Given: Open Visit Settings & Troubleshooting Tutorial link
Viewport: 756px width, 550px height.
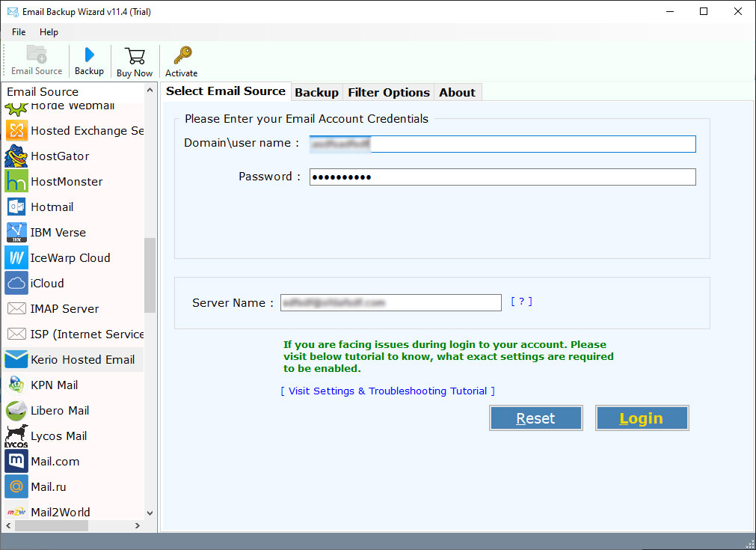Looking at the screenshot, I should click(387, 391).
